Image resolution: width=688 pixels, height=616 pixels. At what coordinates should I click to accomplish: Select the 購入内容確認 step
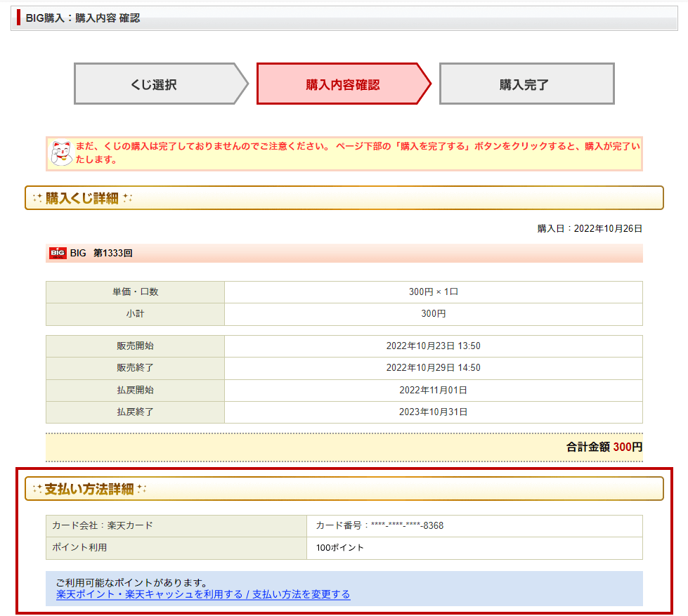(x=342, y=84)
